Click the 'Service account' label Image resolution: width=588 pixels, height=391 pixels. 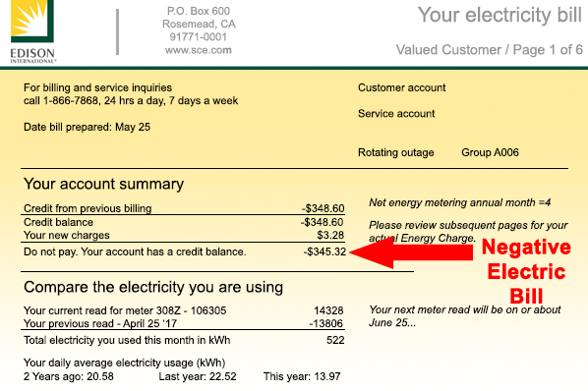coord(396,114)
